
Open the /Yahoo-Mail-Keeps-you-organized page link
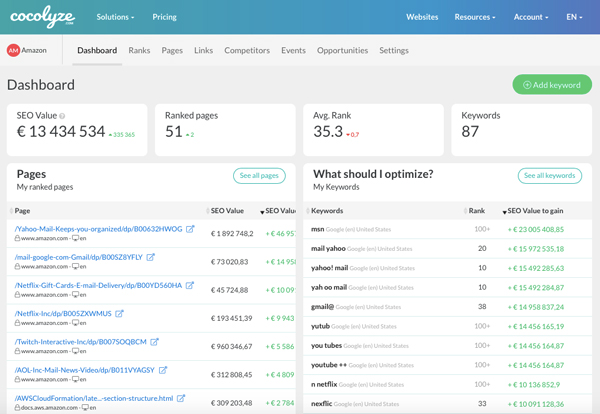tap(98, 229)
